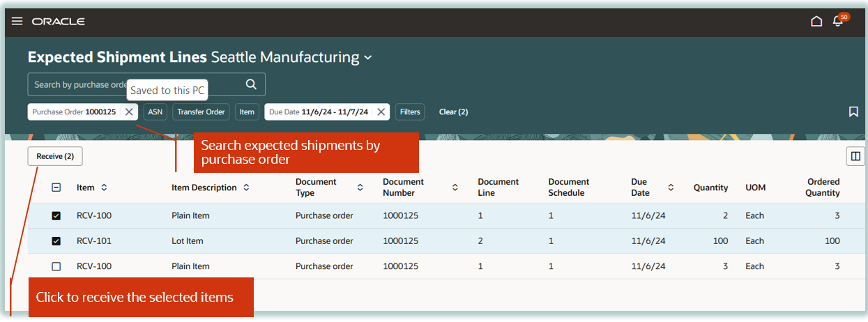Viewport: 868px width, 322px height.
Task: Remove the Purchase Order 1000125 filter
Action: pyautogui.click(x=129, y=112)
